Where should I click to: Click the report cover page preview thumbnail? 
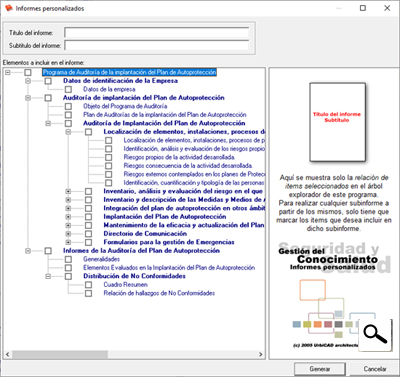point(337,122)
